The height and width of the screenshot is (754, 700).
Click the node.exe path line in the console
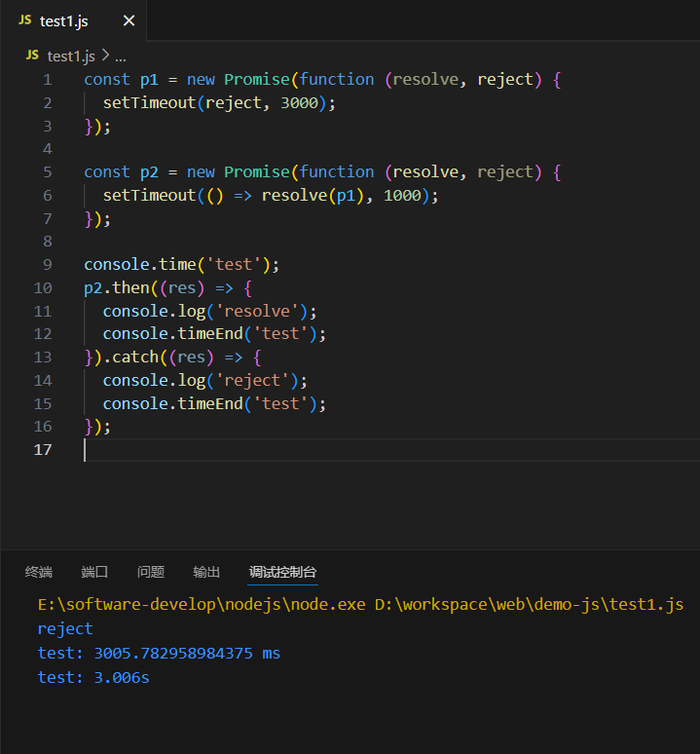click(x=360, y=604)
